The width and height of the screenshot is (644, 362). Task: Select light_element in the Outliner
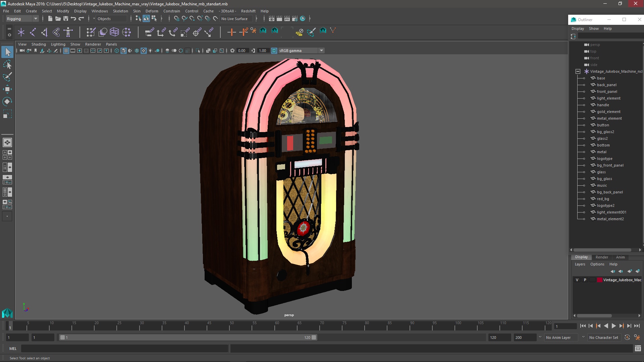click(608, 98)
